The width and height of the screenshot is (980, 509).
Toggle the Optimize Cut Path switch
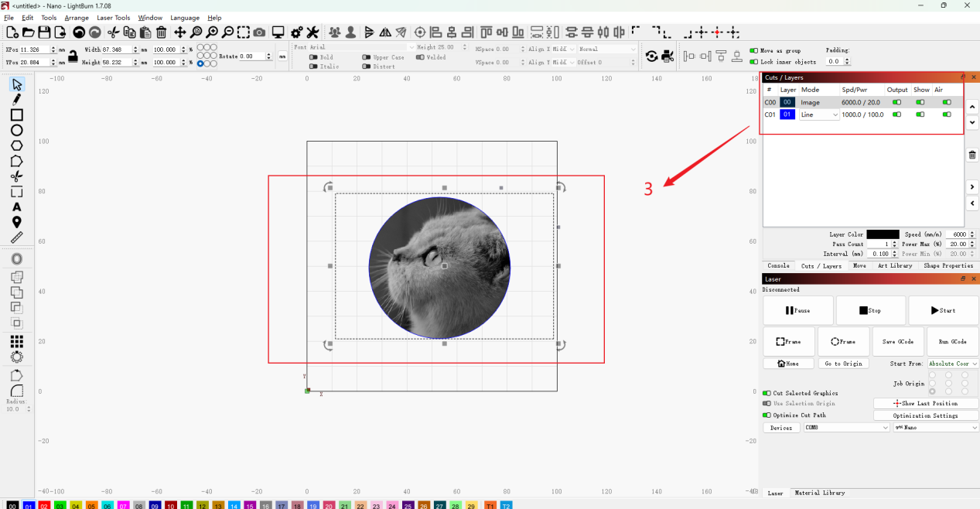(767, 415)
